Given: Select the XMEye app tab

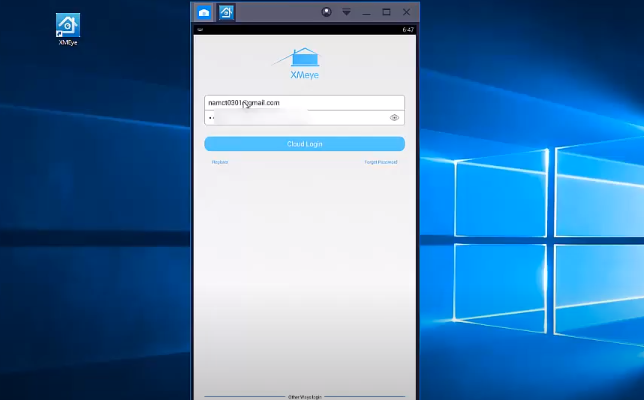Looking at the screenshot, I should pyautogui.click(x=226, y=12).
